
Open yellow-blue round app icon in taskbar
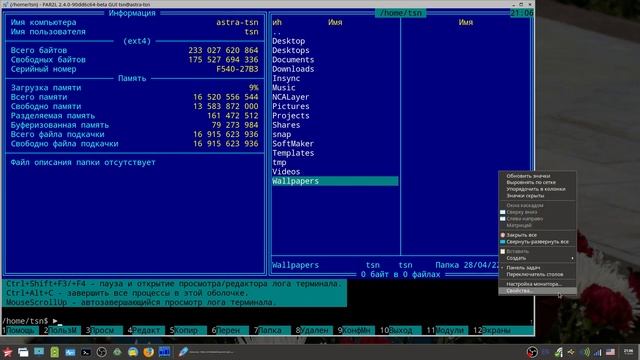[133, 352]
